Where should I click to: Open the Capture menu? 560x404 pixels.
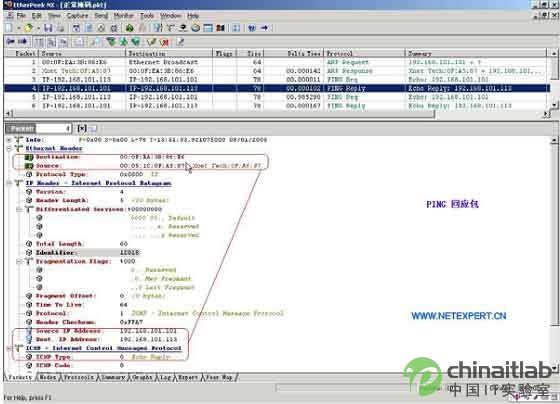coord(77,16)
